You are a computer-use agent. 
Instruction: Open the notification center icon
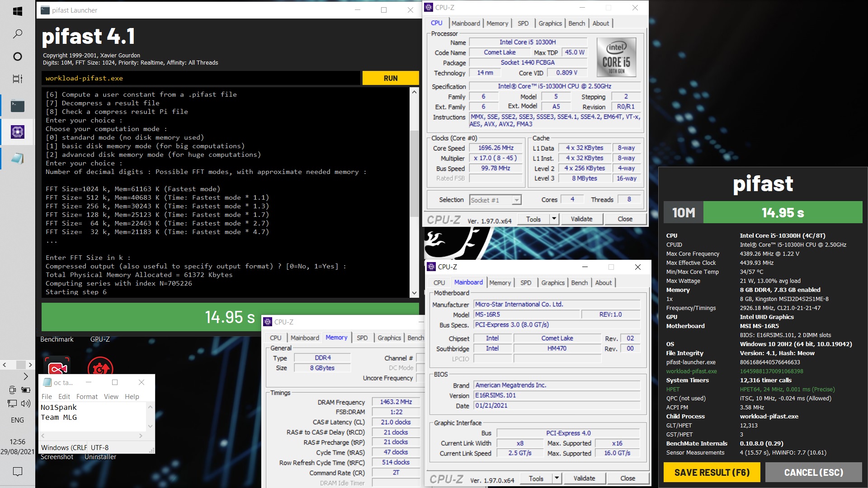17,472
